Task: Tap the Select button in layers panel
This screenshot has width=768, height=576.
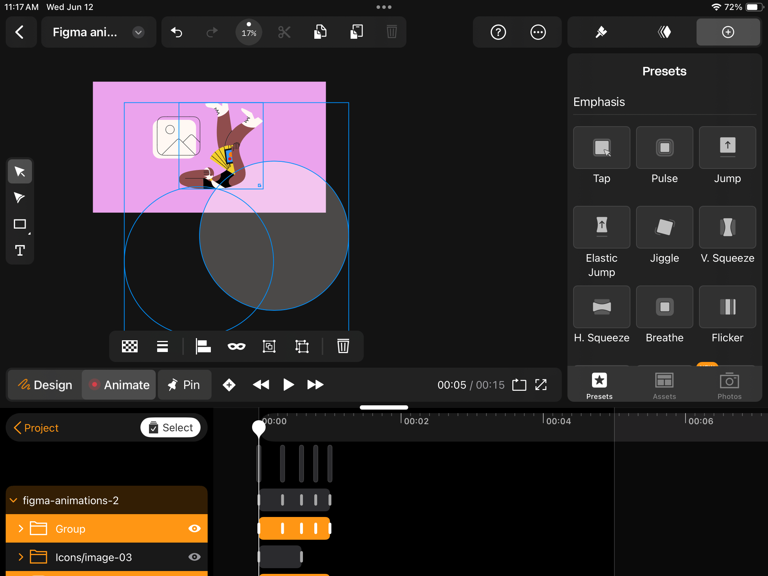Action: point(170,428)
